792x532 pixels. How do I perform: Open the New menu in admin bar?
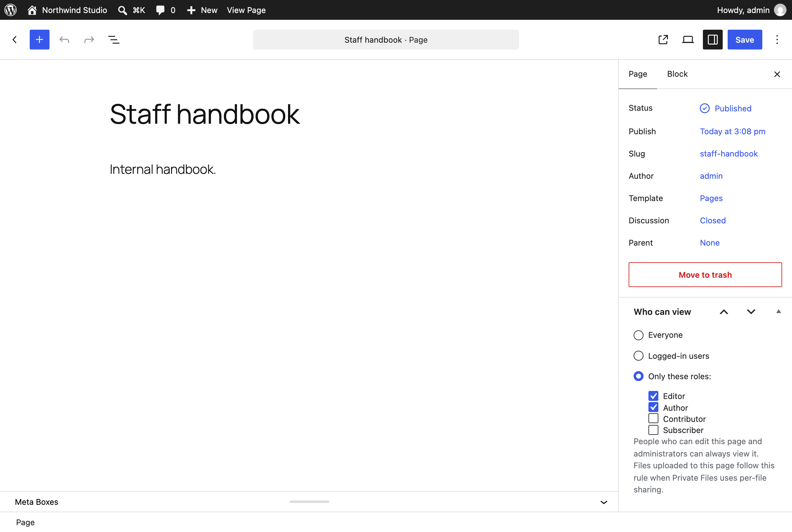(x=202, y=10)
